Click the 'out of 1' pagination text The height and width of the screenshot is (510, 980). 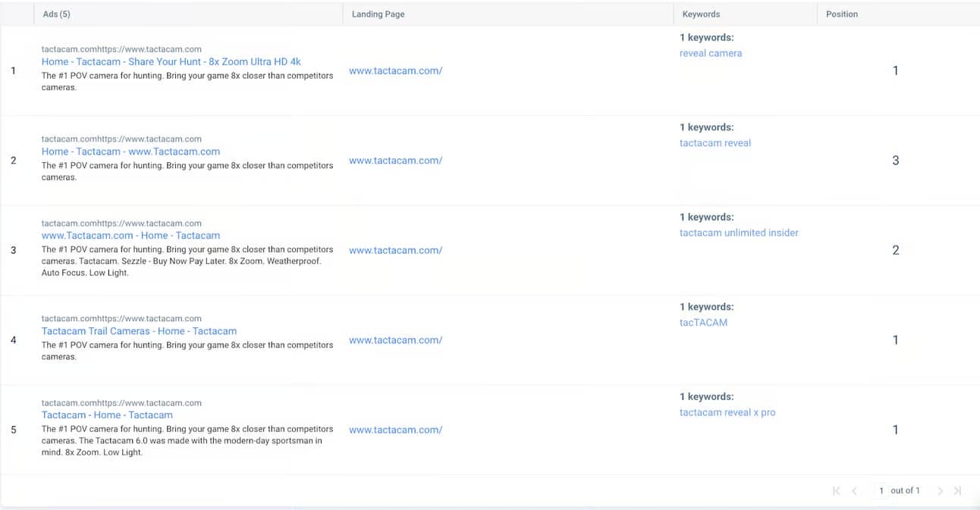(905, 491)
